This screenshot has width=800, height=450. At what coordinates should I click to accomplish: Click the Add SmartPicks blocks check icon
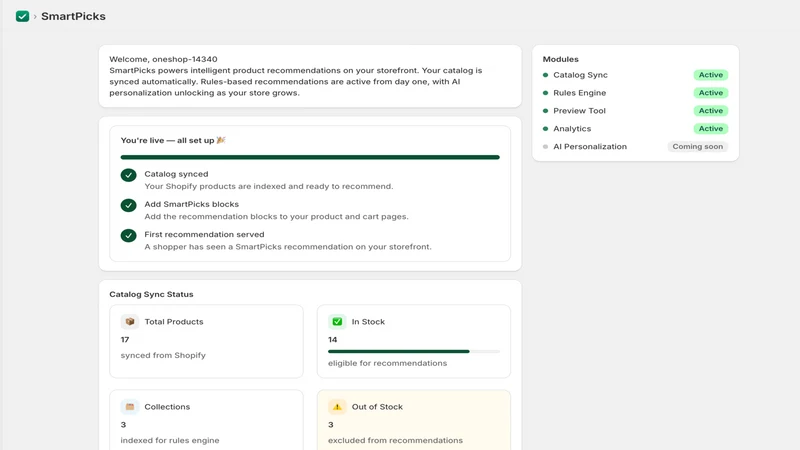129,205
